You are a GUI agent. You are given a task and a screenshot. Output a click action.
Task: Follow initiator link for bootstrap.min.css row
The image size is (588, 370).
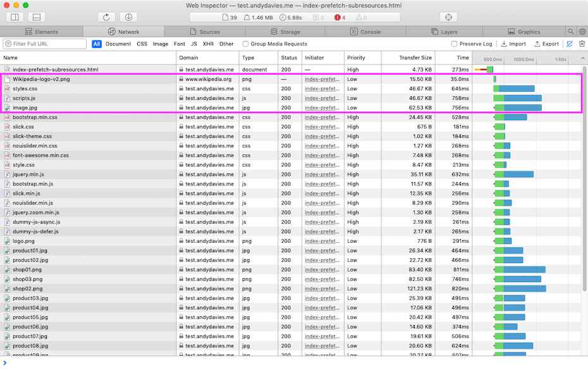tap(322, 118)
